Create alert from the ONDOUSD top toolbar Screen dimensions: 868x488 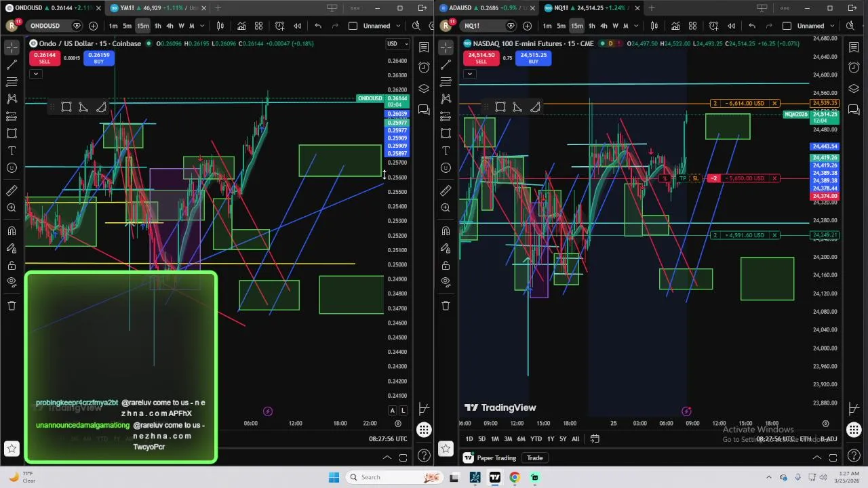click(279, 26)
